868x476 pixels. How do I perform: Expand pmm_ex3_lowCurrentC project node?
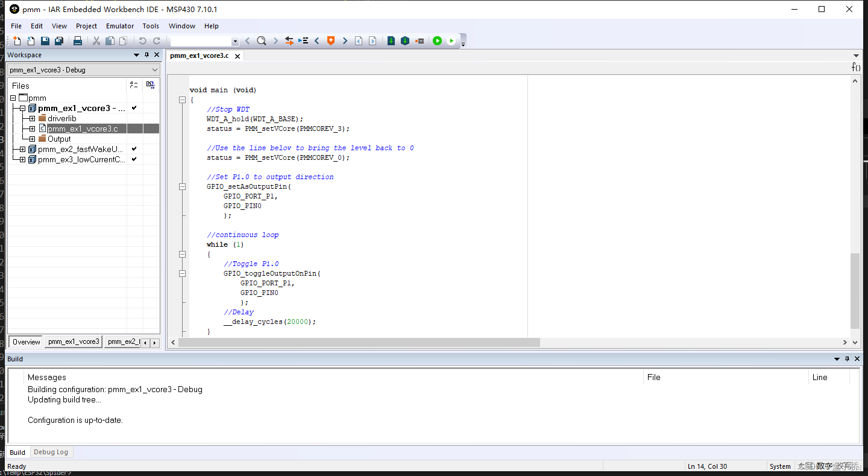click(22, 160)
